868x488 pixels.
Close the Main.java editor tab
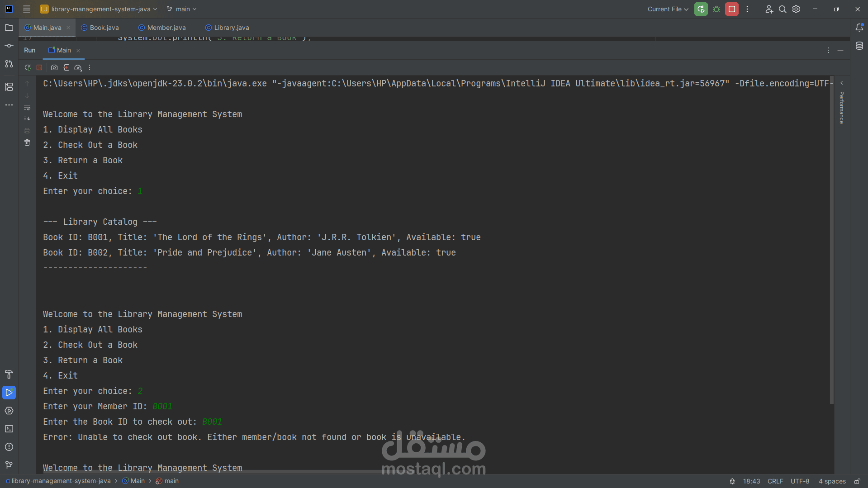(x=68, y=28)
